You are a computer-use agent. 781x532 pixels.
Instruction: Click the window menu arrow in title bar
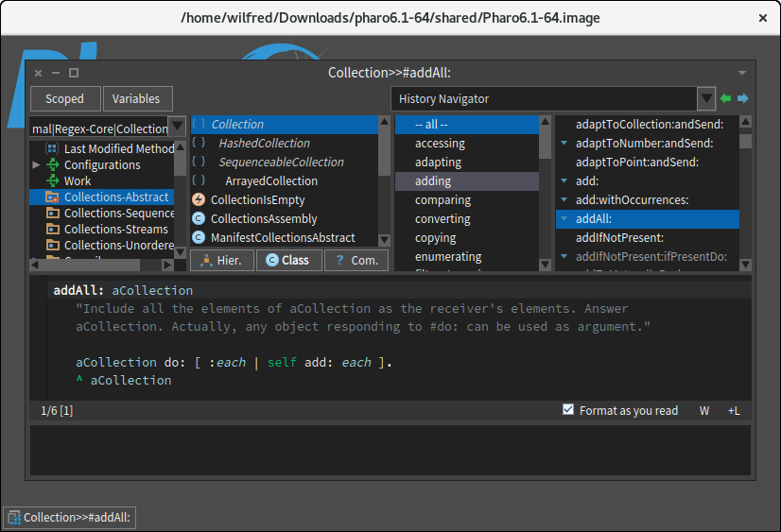(x=742, y=73)
